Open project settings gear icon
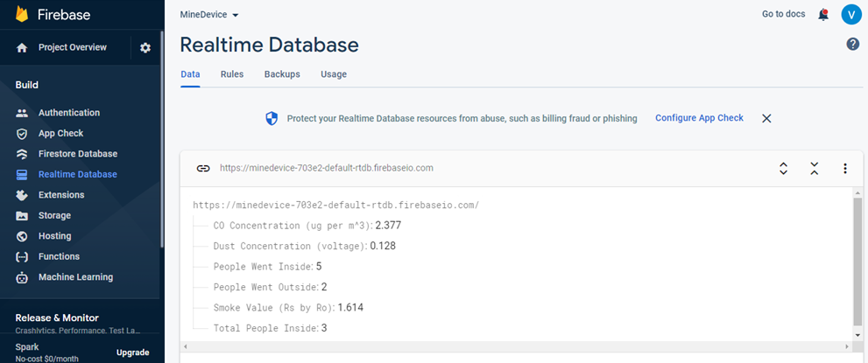This screenshot has width=868, height=363. (x=145, y=48)
